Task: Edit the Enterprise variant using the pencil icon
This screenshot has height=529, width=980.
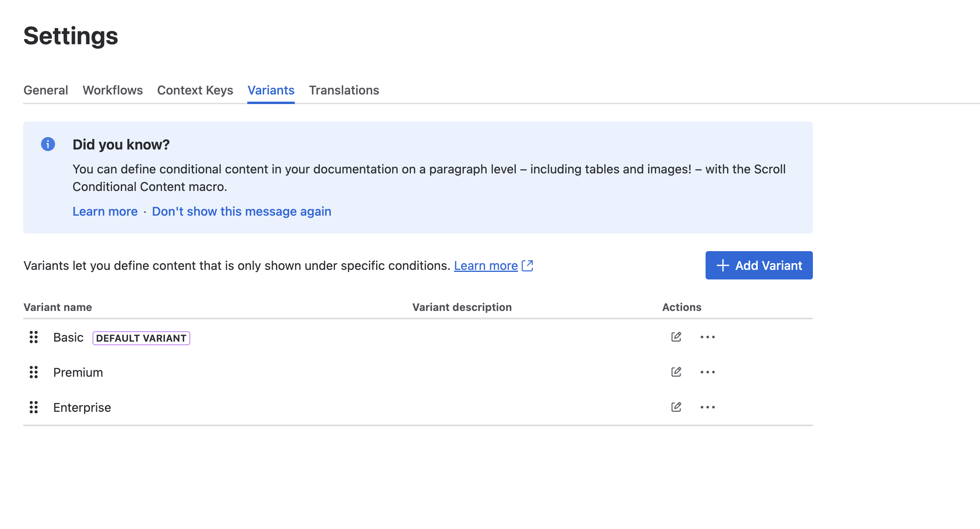Action: coord(676,407)
